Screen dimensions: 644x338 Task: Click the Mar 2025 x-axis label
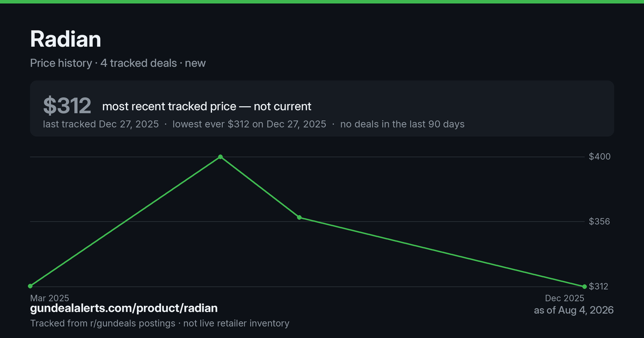(x=49, y=298)
